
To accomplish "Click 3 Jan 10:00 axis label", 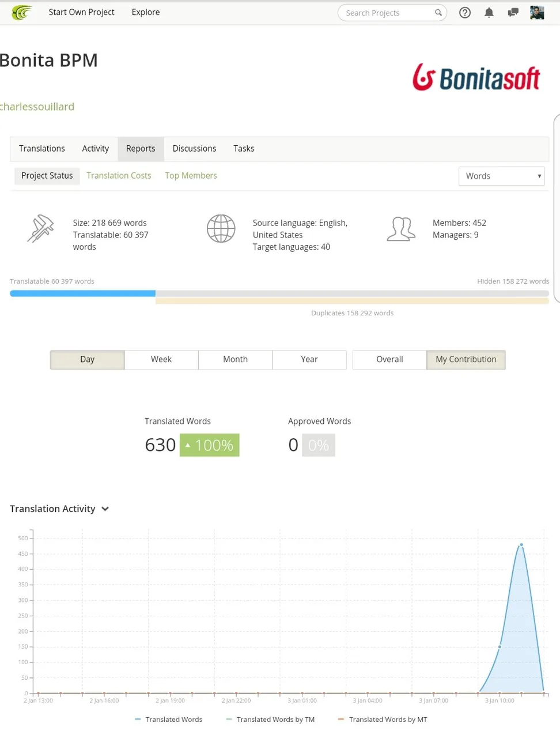I will coord(500,701).
